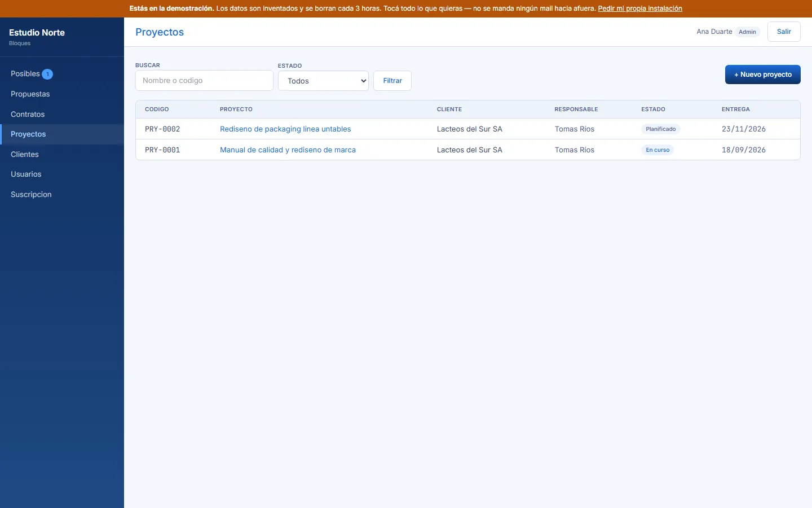Select the 23/11/2026 delivery date
The width and height of the screenshot is (812, 508).
(744, 129)
